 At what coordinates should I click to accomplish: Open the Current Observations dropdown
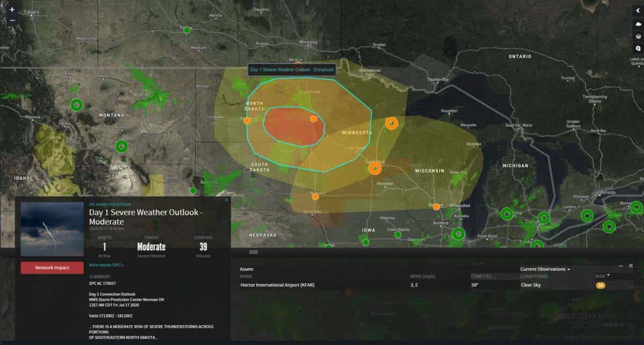click(x=545, y=269)
